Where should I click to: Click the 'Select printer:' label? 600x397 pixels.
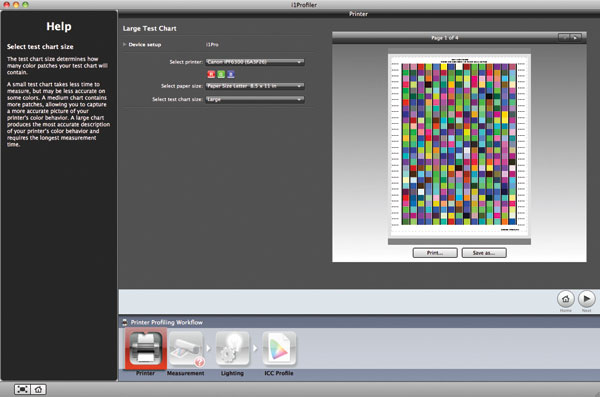186,62
